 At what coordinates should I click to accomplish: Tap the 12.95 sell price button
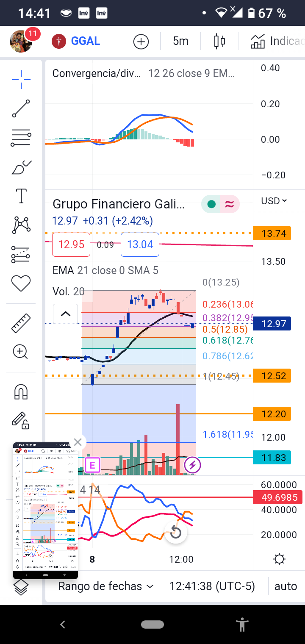point(71,244)
